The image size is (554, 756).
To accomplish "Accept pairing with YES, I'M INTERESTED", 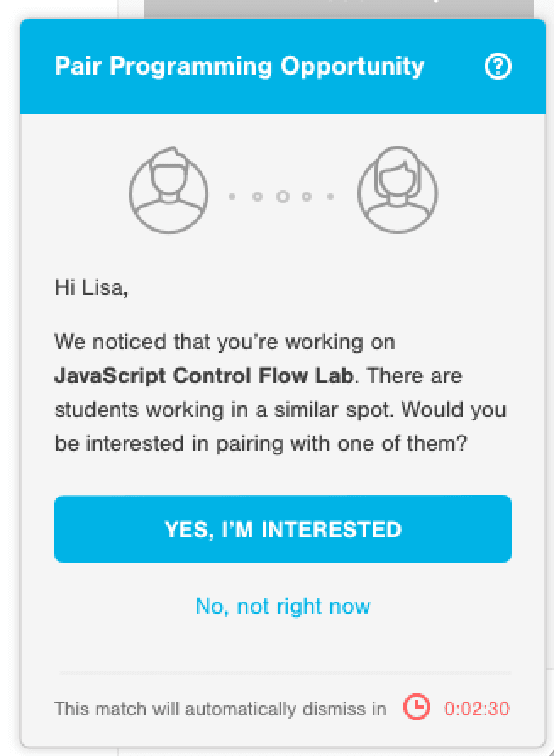I will [x=283, y=529].
